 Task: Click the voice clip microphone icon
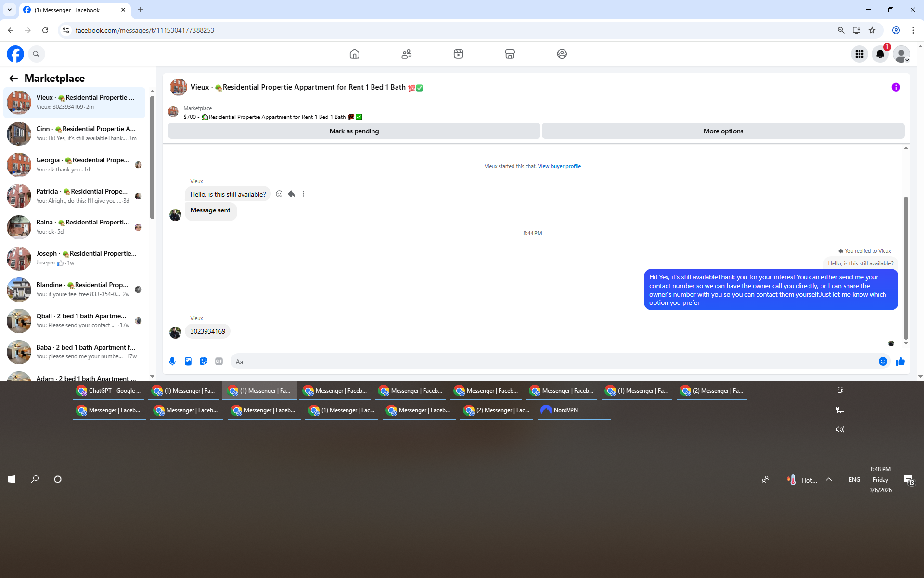(x=172, y=361)
